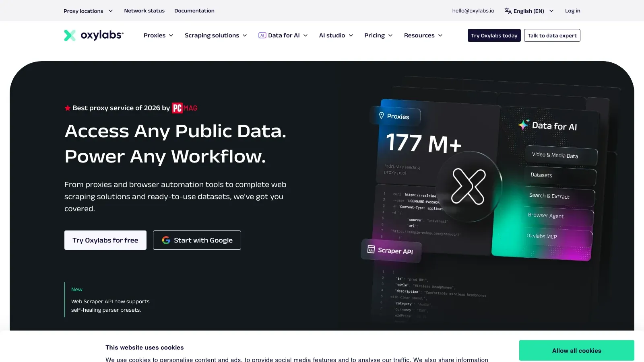Click the location pin icon on the Proxies card

point(381,115)
